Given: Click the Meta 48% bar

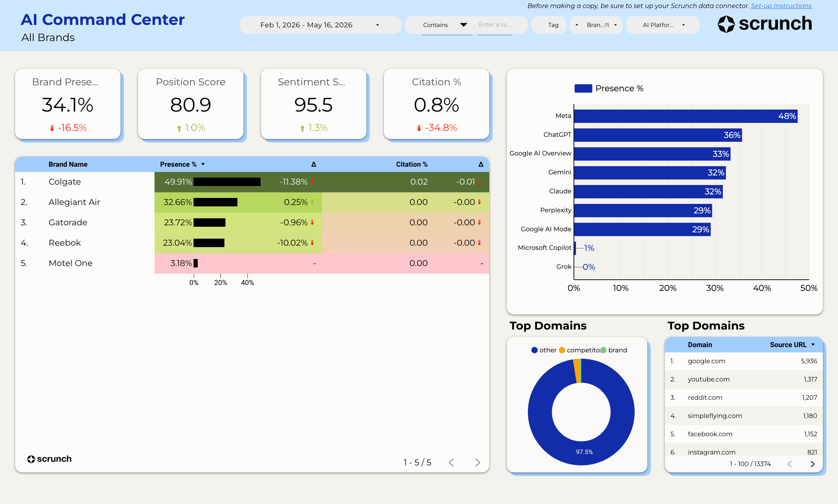Looking at the screenshot, I should [x=686, y=116].
